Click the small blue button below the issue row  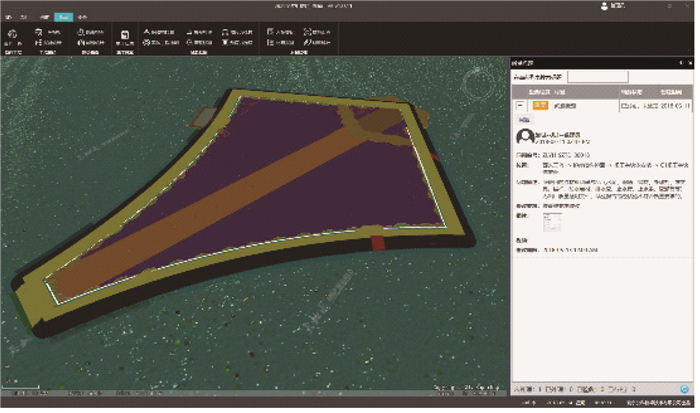tap(523, 119)
